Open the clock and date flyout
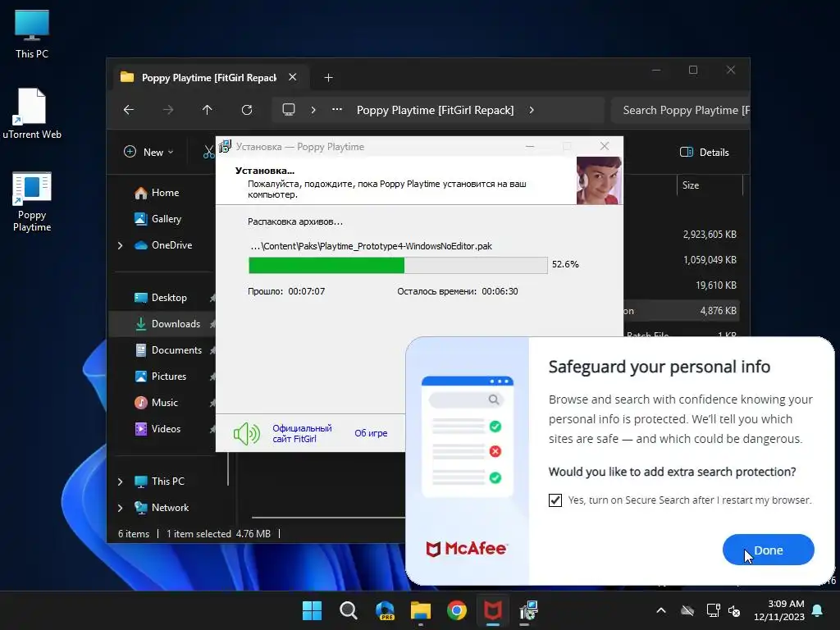Image resolution: width=840 pixels, height=630 pixels. click(x=778, y=610)
